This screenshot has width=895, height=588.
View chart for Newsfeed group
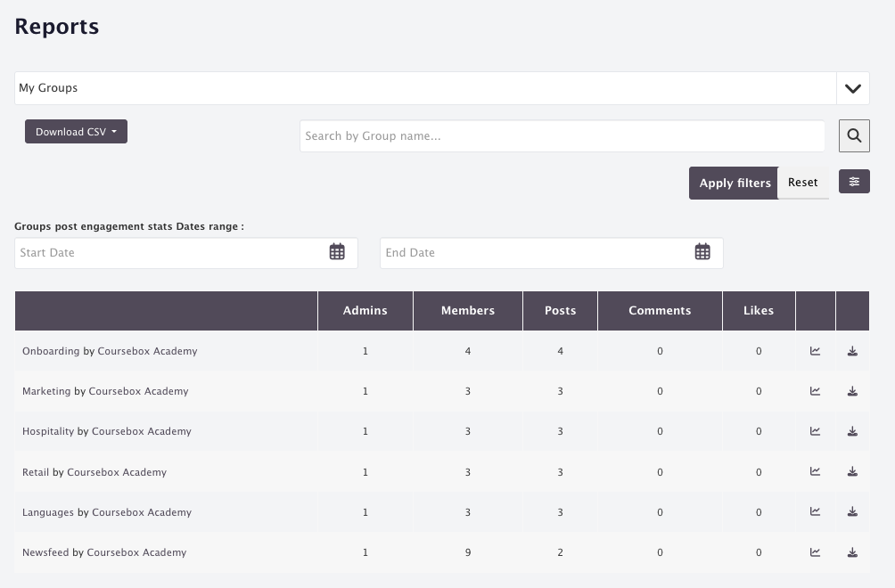[815, 552]
